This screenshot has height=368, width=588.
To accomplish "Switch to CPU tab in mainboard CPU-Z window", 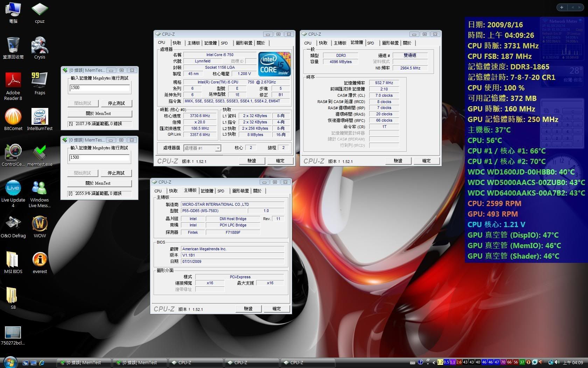I will (x=158, y=191).
